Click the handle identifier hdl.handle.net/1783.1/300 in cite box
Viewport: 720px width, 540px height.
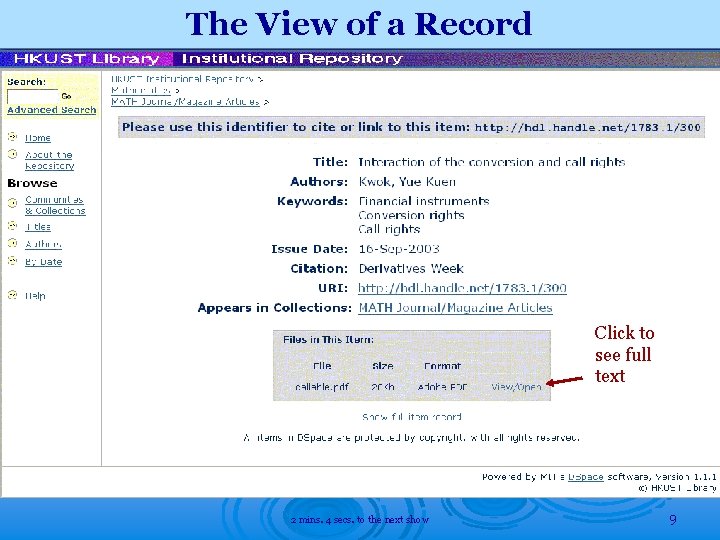pos(588,128)
